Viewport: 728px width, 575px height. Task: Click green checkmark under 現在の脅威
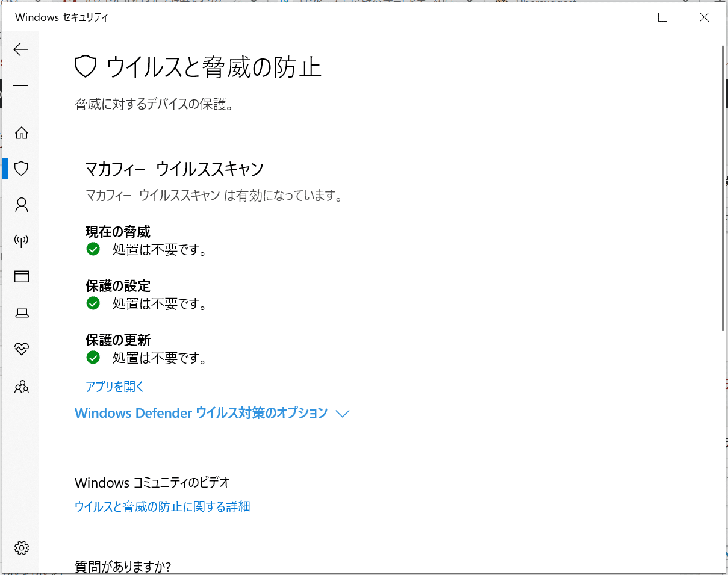point(93,249)
